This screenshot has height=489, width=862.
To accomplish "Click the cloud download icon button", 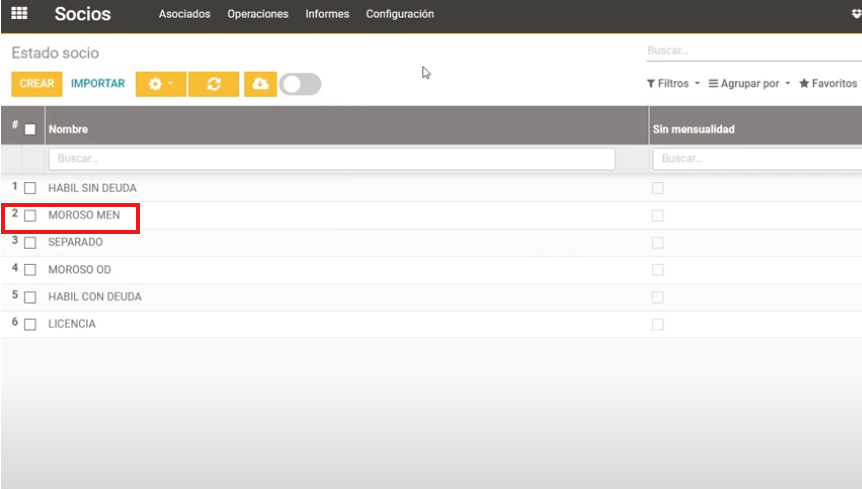I will pyautogui.click(x=260, y=84).
